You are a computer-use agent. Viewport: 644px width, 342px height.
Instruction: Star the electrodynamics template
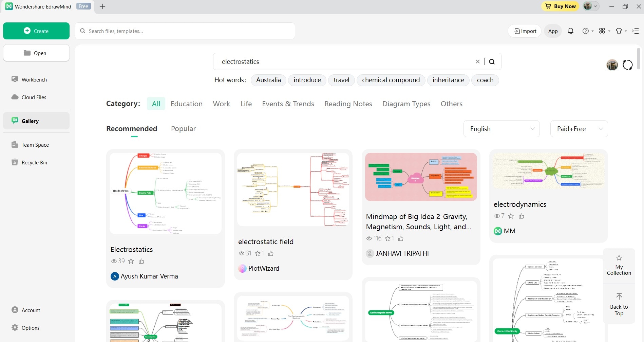click(511, 216)
